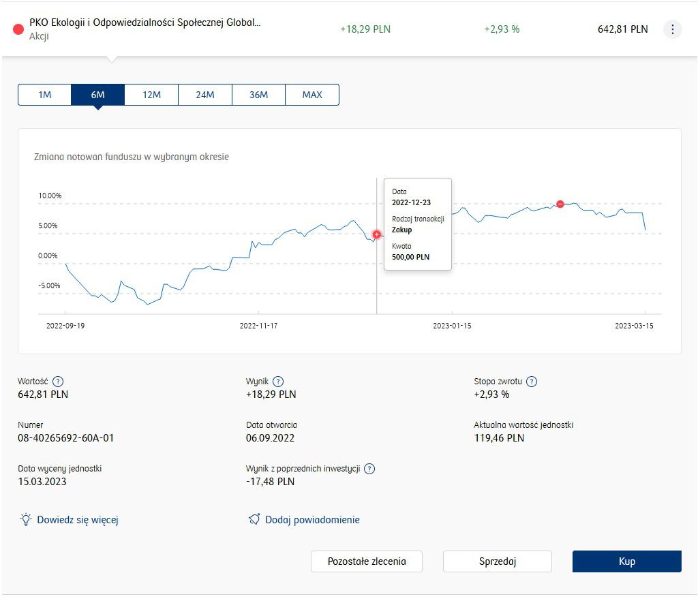Image resolution: width=700 pixels, height=603 pixels.
Task: Select the red sale marker on chart
Action: [x=560, y=204]
